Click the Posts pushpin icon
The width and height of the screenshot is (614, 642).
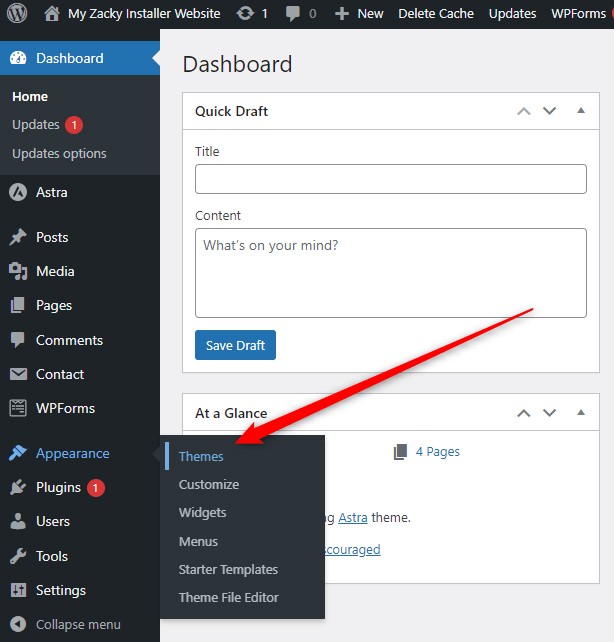tap(18, 237)
